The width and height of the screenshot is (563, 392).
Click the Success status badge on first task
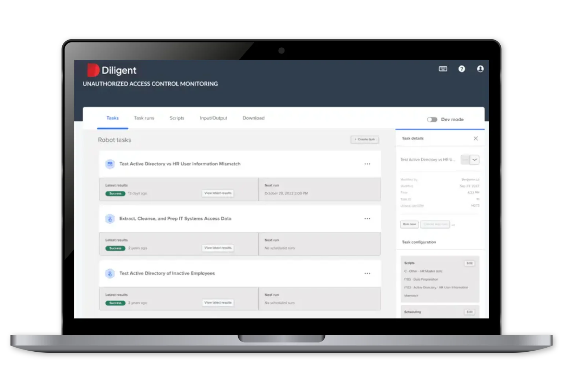pyautogui.click(x=115, y=193)
